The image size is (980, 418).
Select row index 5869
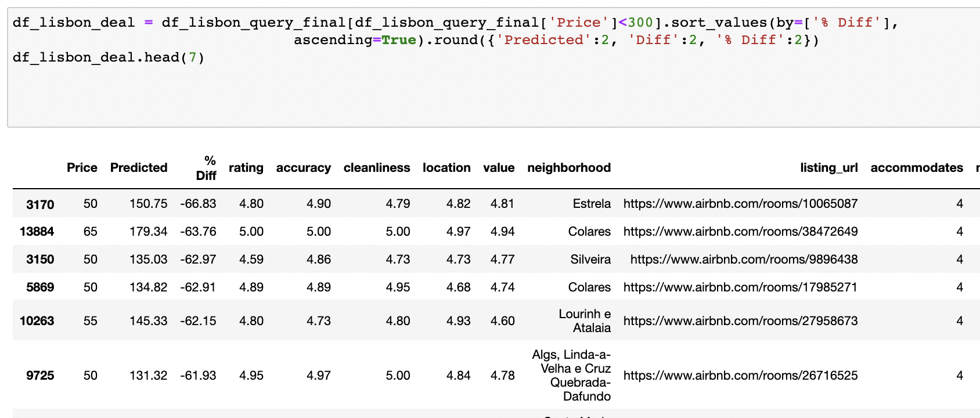[x=40, y=287]
